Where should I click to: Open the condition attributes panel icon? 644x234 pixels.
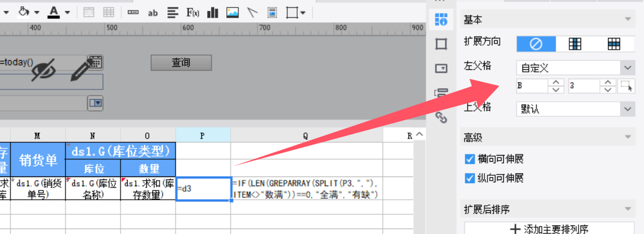[x=441, y=93]
